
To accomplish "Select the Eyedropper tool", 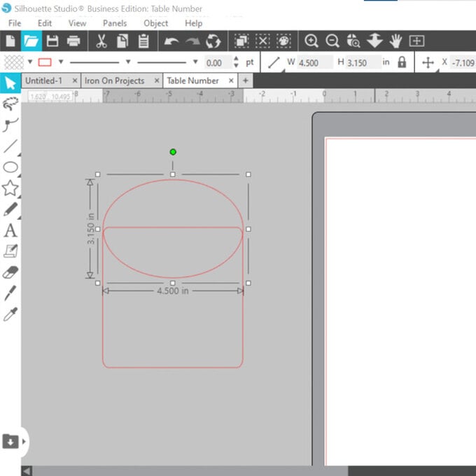I will click(x=10, y=314).
